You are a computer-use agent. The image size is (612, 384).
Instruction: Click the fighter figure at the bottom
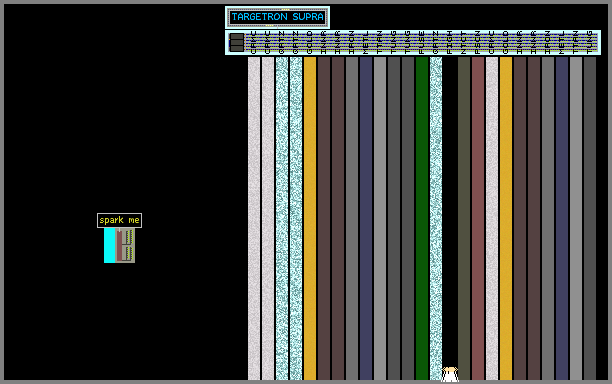[450, 374]
